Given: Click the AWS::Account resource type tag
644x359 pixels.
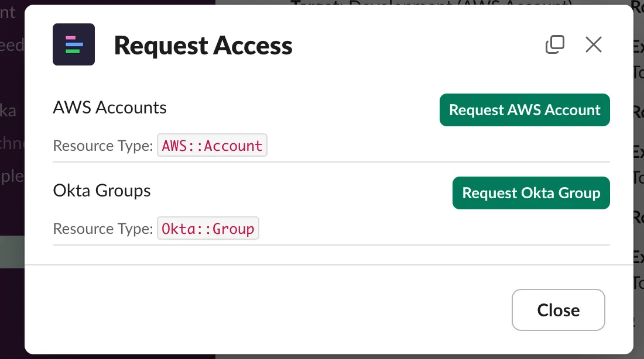Looking at the screenshot, I should [212, 146].
